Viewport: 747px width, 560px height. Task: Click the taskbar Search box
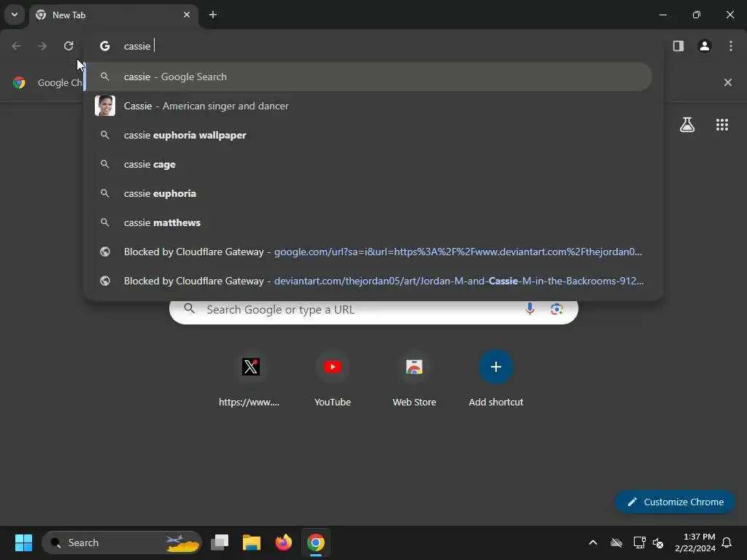coord(122,542)
